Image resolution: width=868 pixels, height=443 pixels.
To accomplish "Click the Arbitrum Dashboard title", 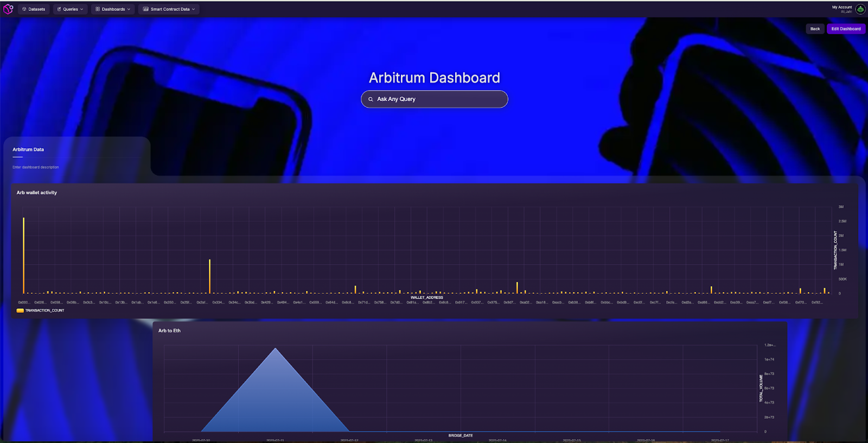I will click(x=435, y=78).
